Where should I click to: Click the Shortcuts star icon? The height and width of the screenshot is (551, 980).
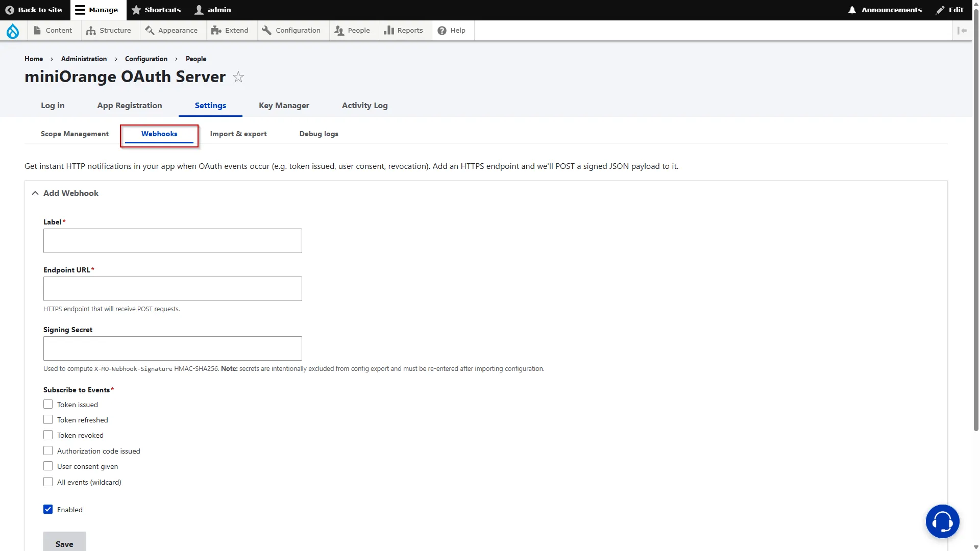click(x=136, y=10)
